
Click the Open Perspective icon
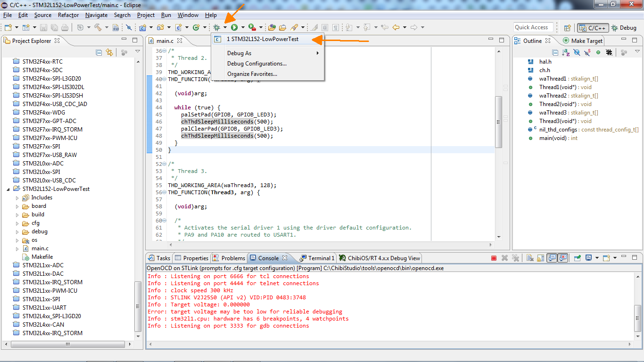(x=568, y=28)
